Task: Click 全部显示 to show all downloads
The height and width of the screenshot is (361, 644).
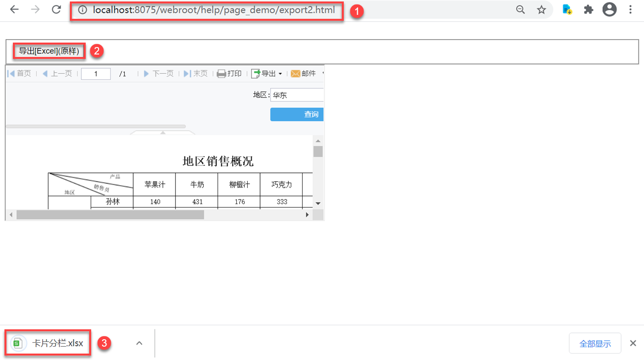Action: [595, 344]
